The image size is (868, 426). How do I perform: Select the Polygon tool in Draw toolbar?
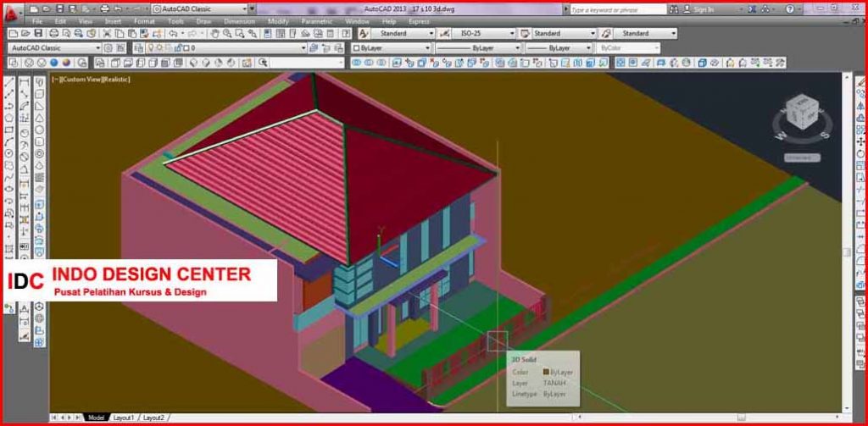pyautogui.click(x=8, y=117)
